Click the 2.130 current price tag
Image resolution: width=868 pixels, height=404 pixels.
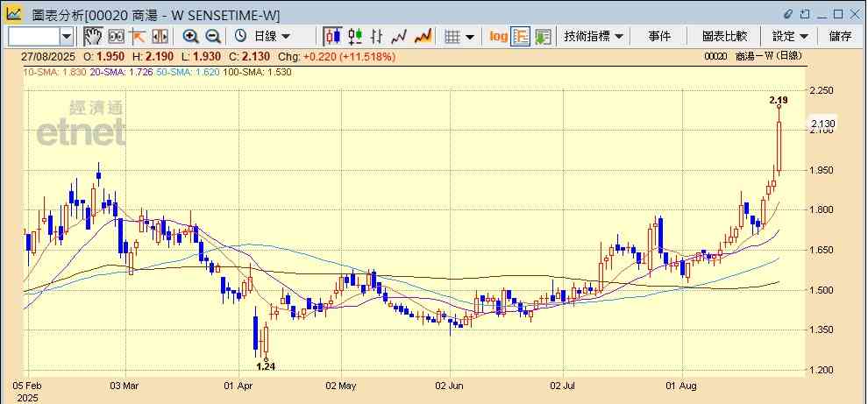coord(822,124)
